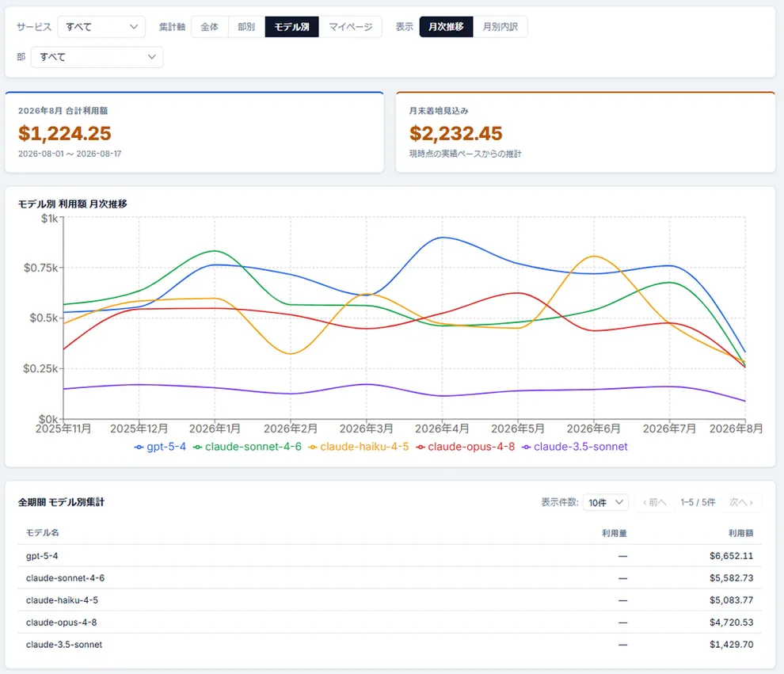Click the 2026年4月 x-axis label
The image size is (784, 674).
[x=442, y=428]
